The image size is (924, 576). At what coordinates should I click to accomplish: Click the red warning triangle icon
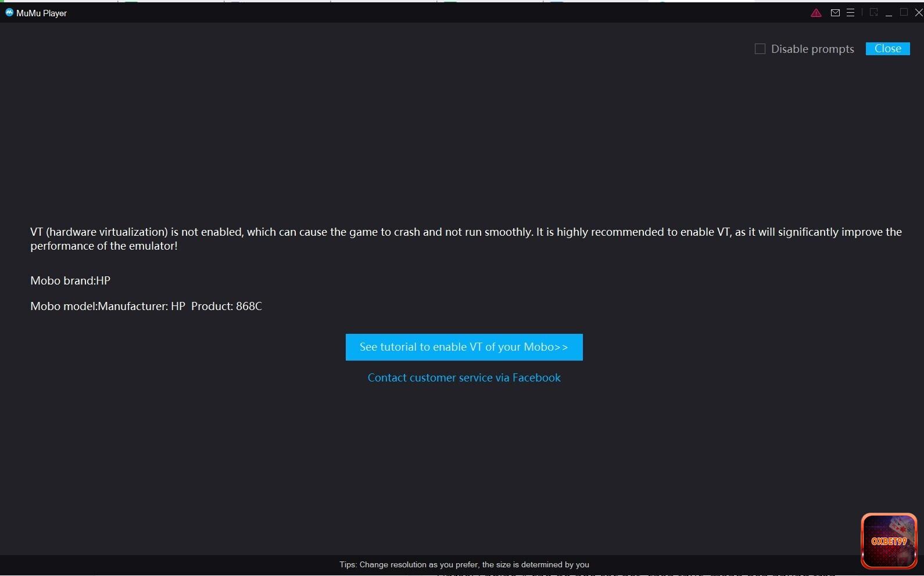tap(816, 13)
